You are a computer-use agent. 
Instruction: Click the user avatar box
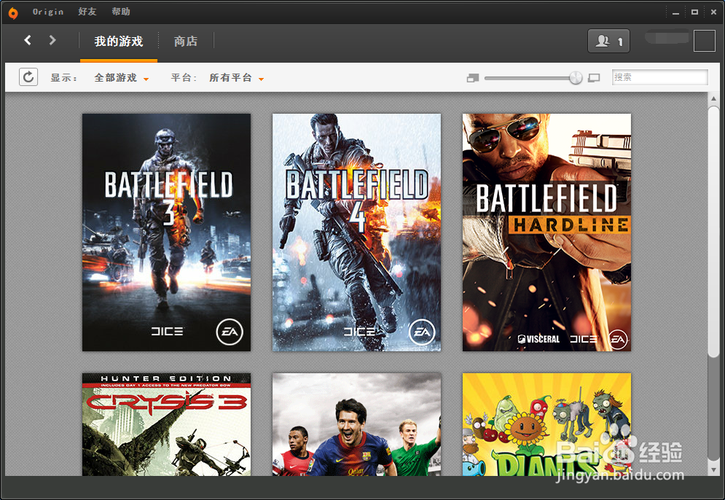point(704,41)
